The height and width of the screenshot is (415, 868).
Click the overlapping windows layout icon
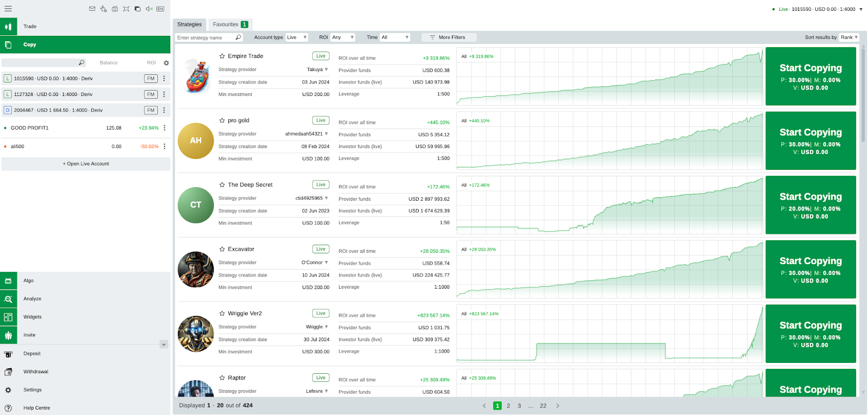[x=137, y=9]
